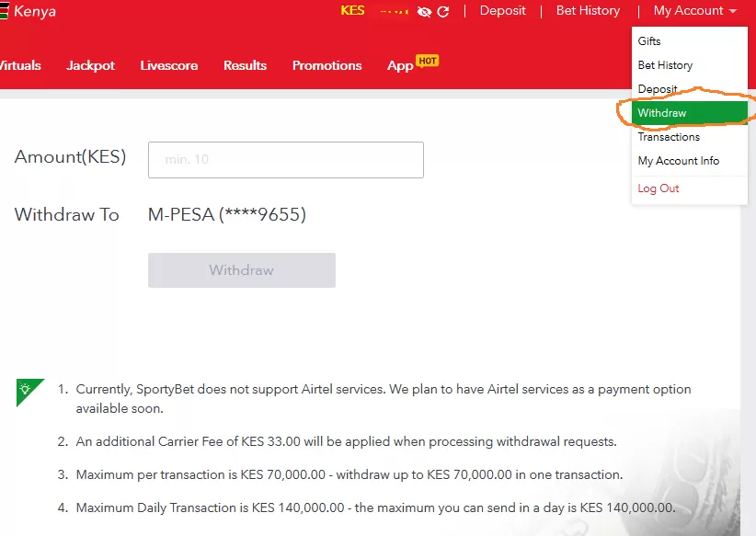The image size is (756, 536).
Task: Refresh the KES balance
Action: point(443,12)
